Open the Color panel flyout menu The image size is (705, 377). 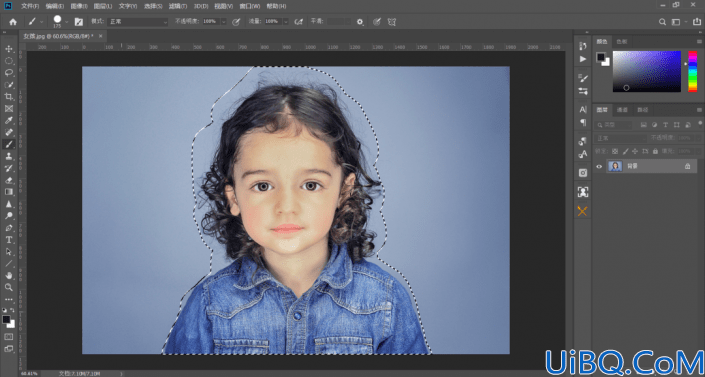(699, 41)
